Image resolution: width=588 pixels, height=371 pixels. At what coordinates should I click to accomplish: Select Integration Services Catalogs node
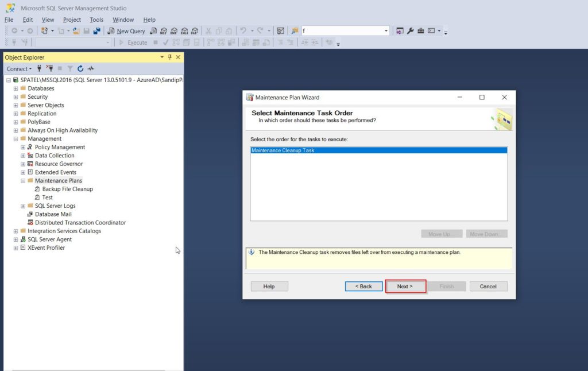tap(64, 231)
